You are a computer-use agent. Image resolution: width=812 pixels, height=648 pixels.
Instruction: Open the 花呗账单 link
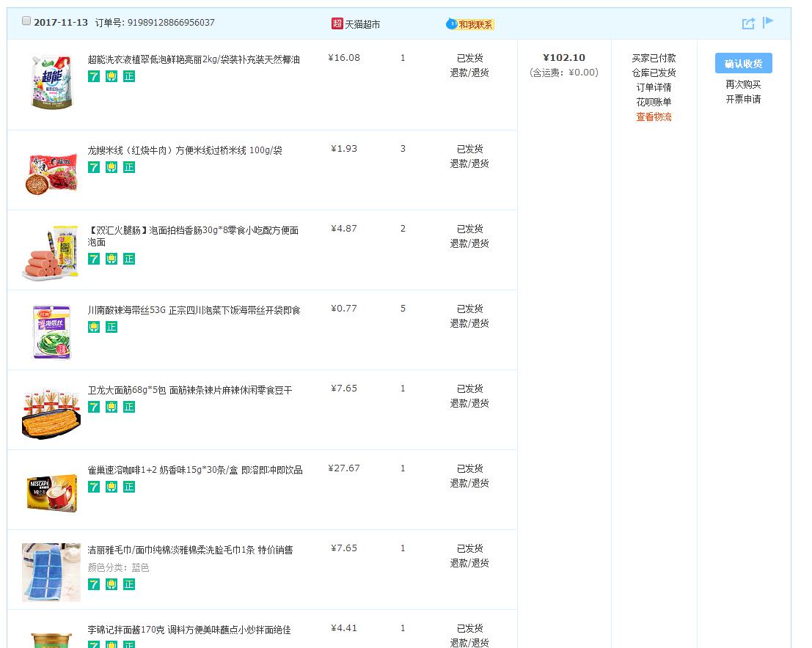654,102
